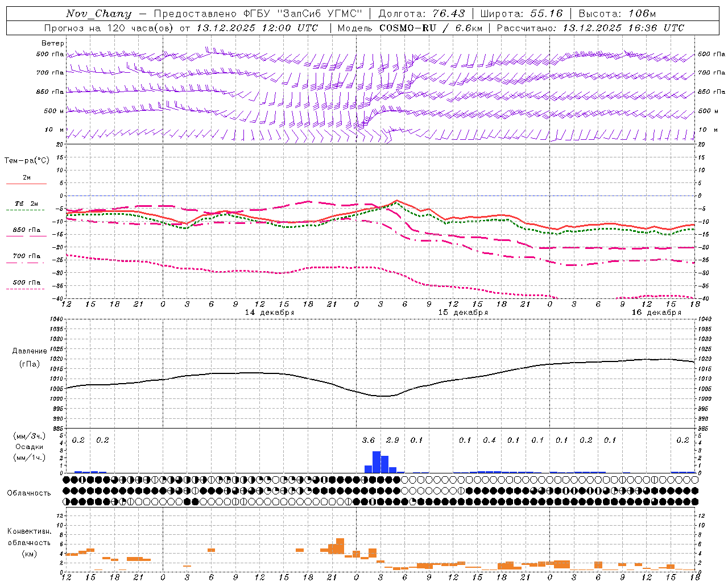Screen dimensions: 728x582
Task: Click the "Td 2м" dew point legend entry
Action: click(26, 203)
